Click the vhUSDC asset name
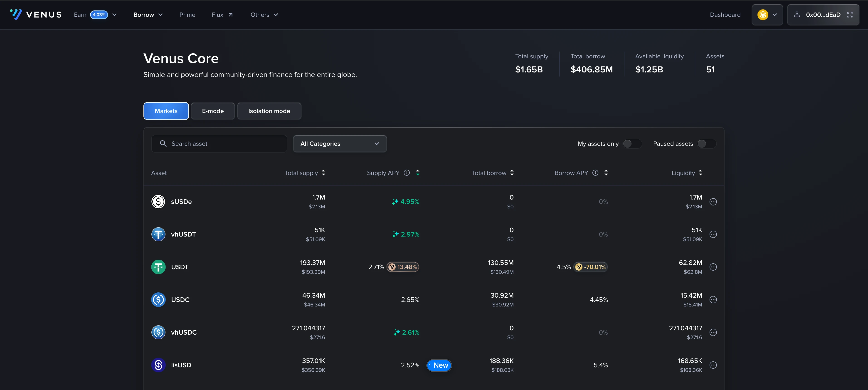 click(184, 332)
